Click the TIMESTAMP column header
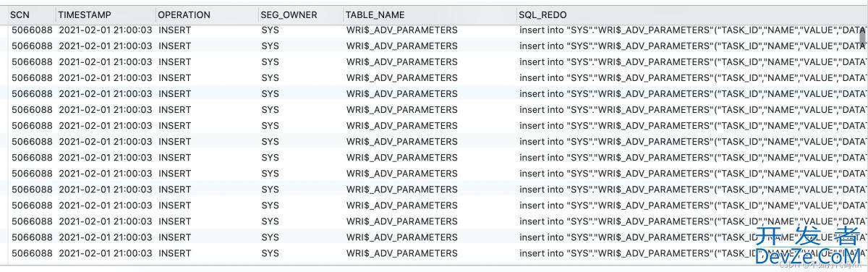This screenshot has height=272, width=868. click(x=106, y=14)
